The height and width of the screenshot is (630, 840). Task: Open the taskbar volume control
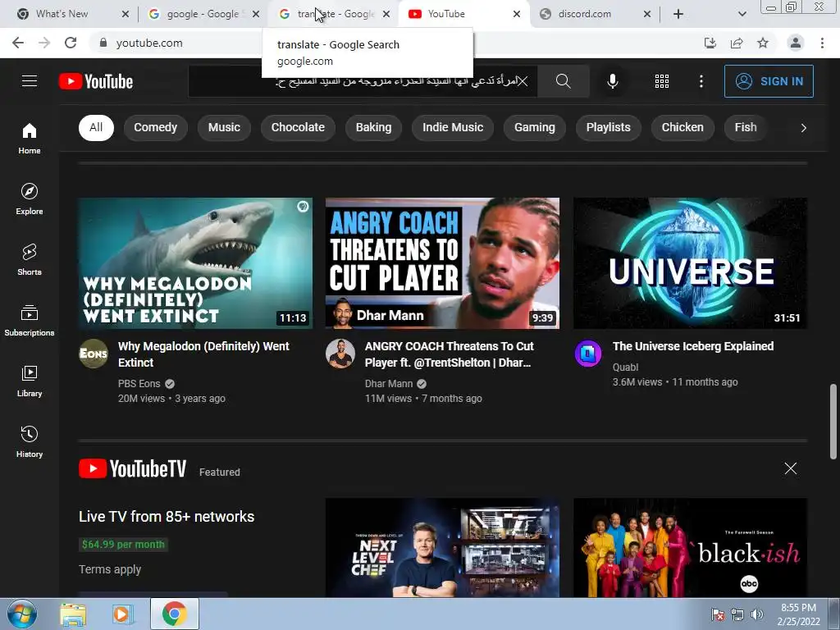tap(757, 614)
